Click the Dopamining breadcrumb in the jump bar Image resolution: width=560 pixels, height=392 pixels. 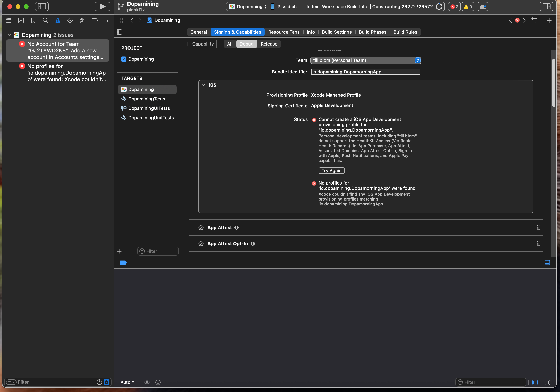click(x=164, y=21)
